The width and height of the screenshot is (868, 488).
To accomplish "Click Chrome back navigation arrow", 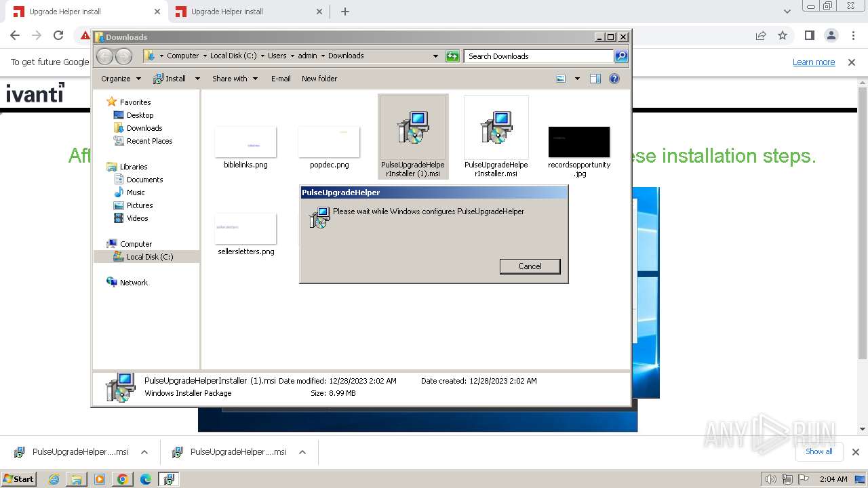I will coord(15,35).
